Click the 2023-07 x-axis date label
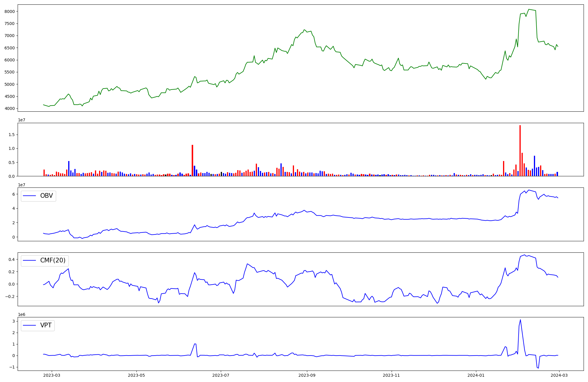This screenshot has width=588, height=382. 221,375
